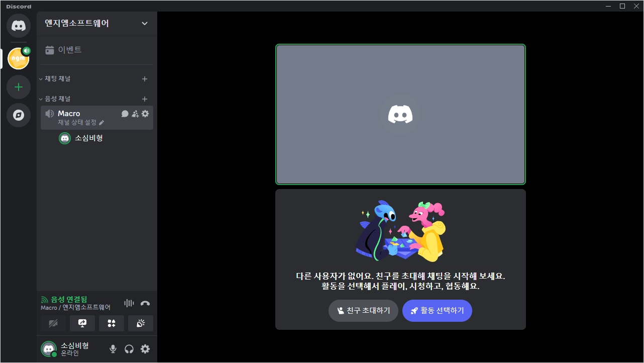
Task: Create a channel in 음성 채널
Action: (x=145, y=99)
